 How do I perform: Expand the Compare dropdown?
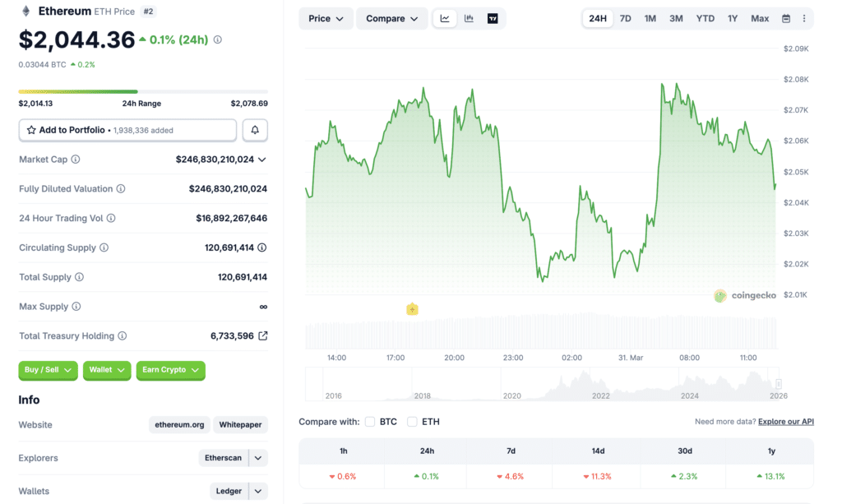point(391,18)
